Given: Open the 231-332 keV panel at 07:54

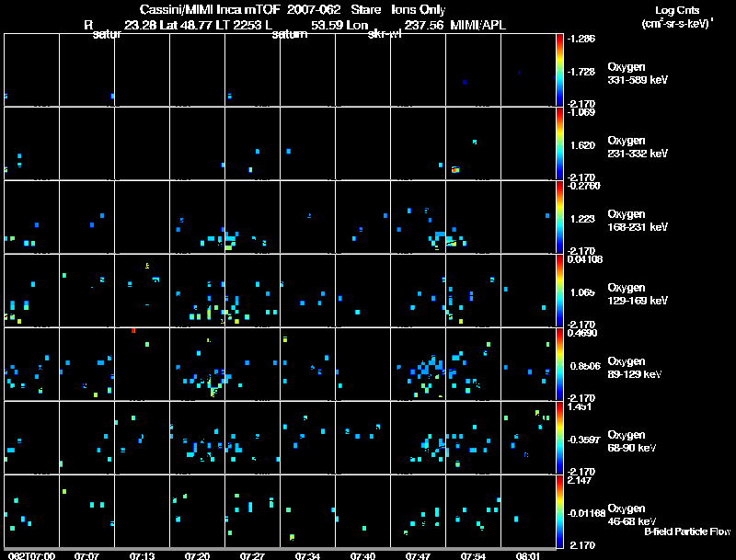Looking at the screenshot, I should click(x=473, y=143).
